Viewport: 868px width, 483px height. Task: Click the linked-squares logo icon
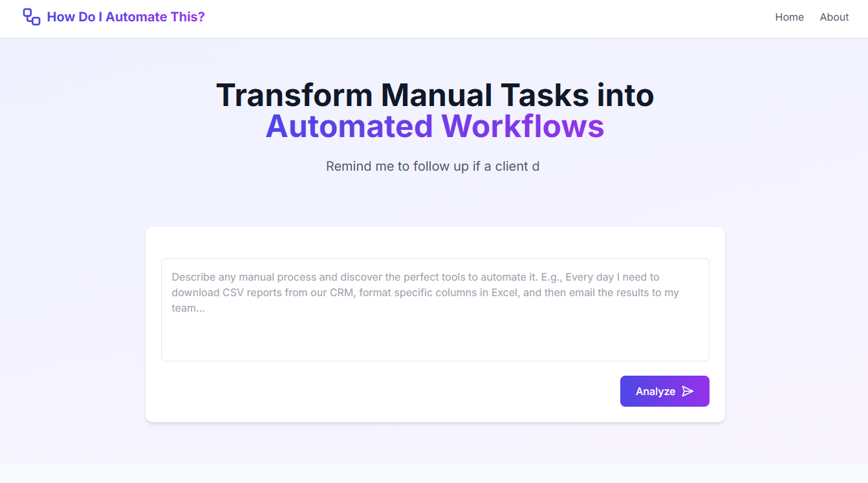32,17
